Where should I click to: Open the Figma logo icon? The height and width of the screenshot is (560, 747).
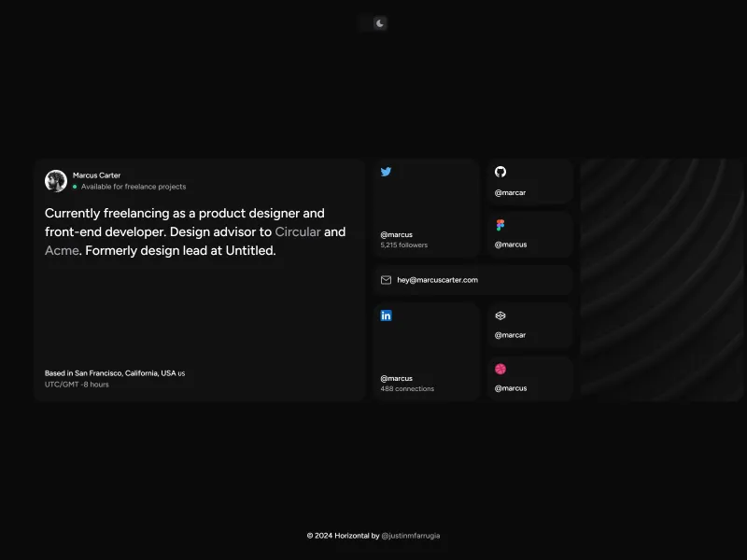coord(500,225)
